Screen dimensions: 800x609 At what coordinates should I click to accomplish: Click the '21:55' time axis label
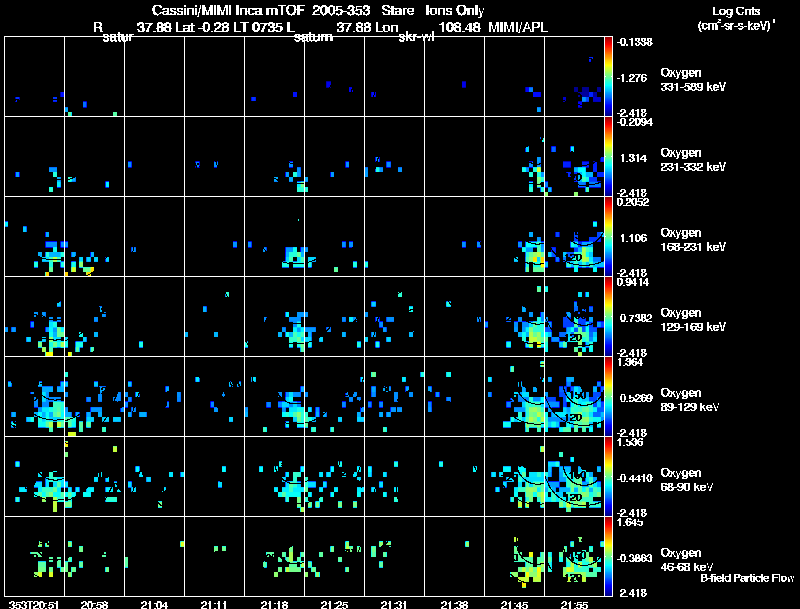574,604
